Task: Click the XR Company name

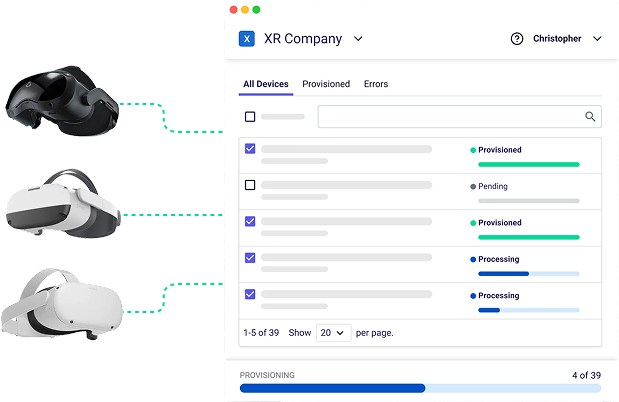Action: pos(303,39)
